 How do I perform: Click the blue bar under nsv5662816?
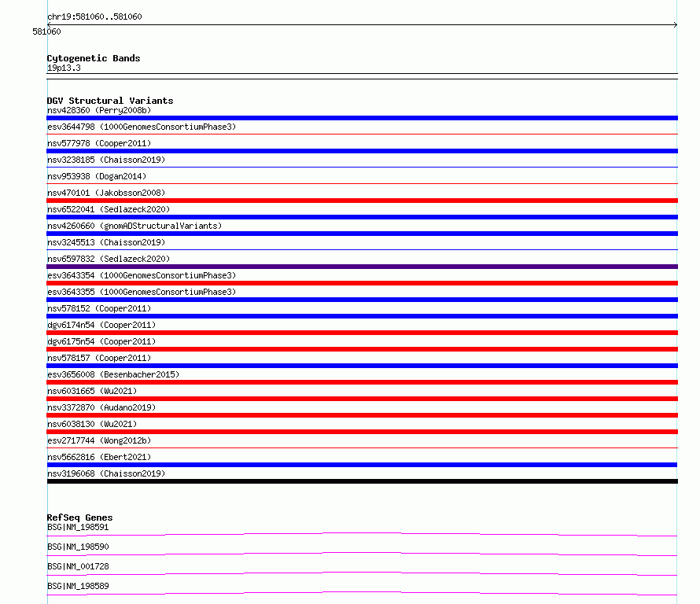[362, 465]
